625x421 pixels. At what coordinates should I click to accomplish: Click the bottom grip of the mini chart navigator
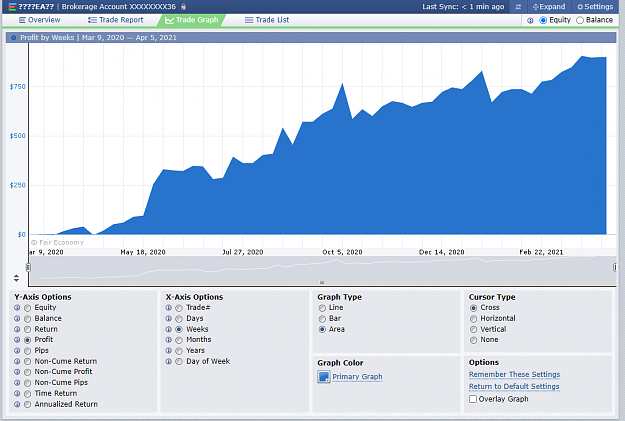322,283
